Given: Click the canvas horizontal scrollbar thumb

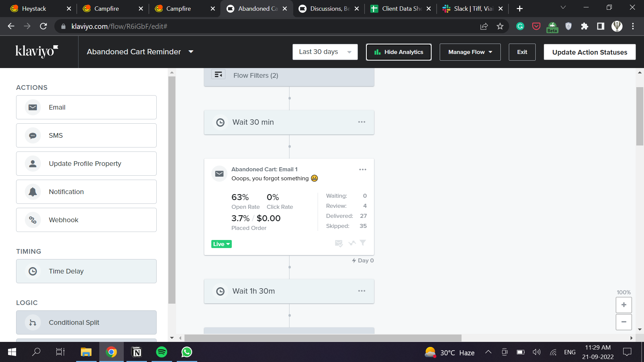Looking at the screenshot, I should [x=323, y=338].
